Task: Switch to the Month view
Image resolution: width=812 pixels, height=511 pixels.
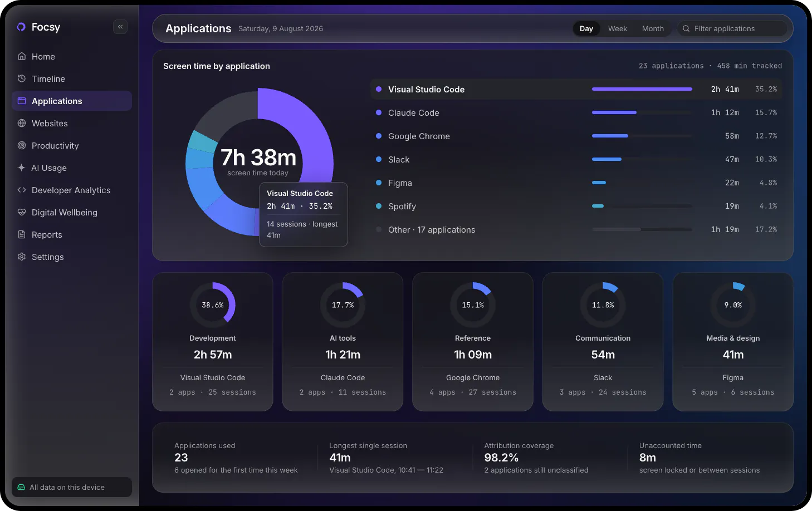Action: pos(653,28)
